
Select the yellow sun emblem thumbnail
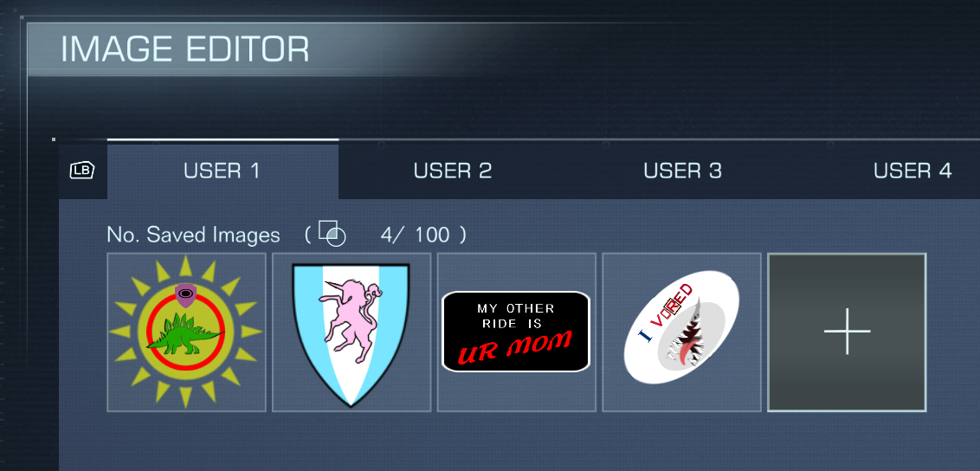[x=186, y=332]
